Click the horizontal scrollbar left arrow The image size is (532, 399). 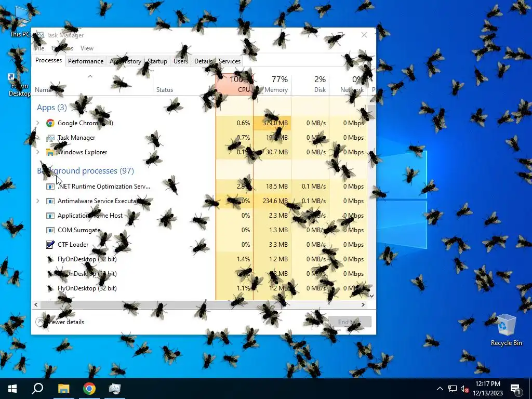[x=36, y=304]
